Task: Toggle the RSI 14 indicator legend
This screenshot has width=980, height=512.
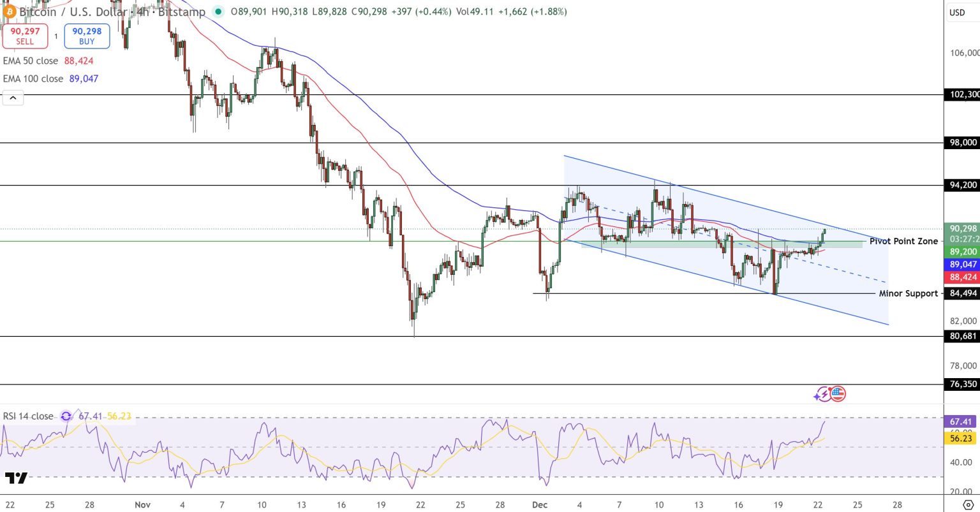Action: [27, 416]
